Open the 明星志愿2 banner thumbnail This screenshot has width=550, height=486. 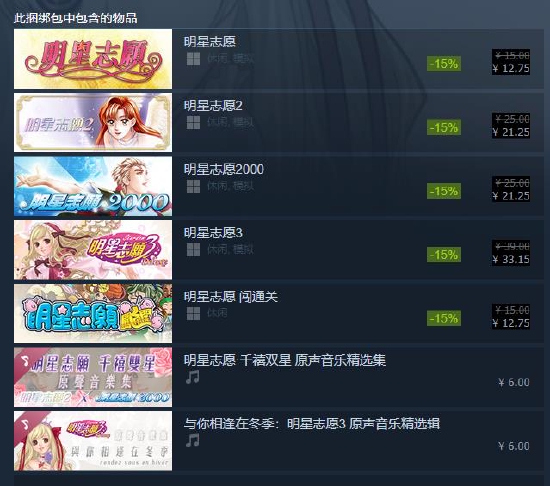[93, 122]
